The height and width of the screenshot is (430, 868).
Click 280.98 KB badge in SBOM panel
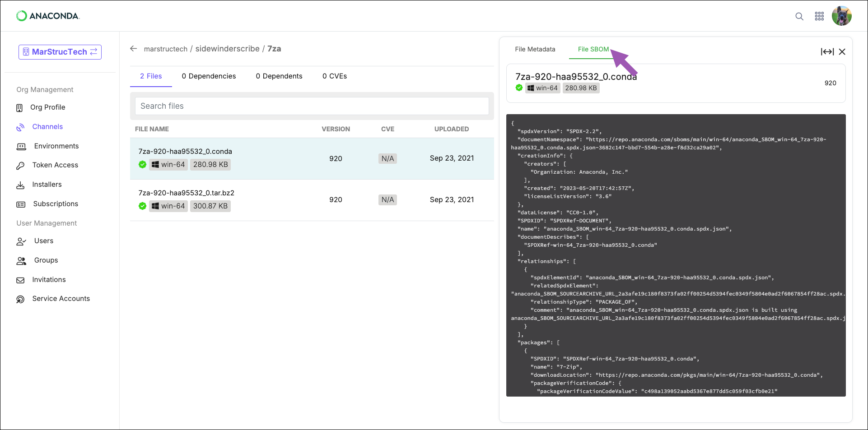tap(581, 88)
